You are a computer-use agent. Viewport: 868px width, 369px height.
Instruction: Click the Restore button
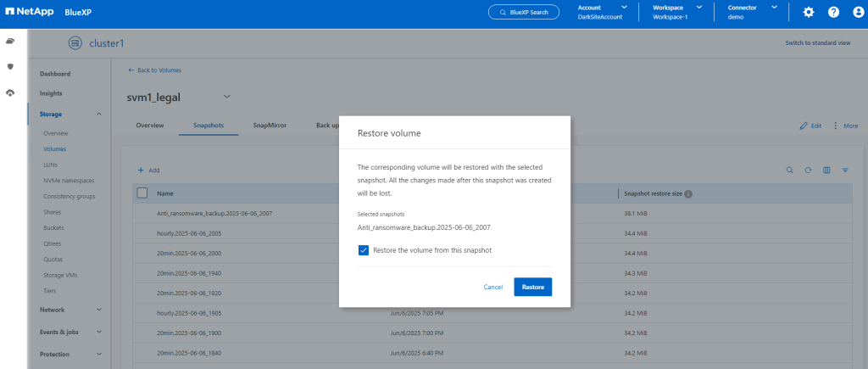tap(532, 287)
